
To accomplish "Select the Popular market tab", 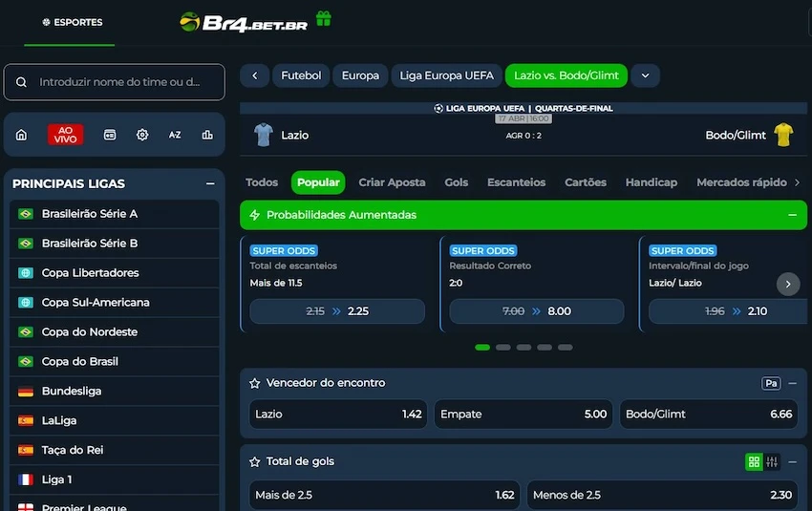I will [x=318, y=182].
